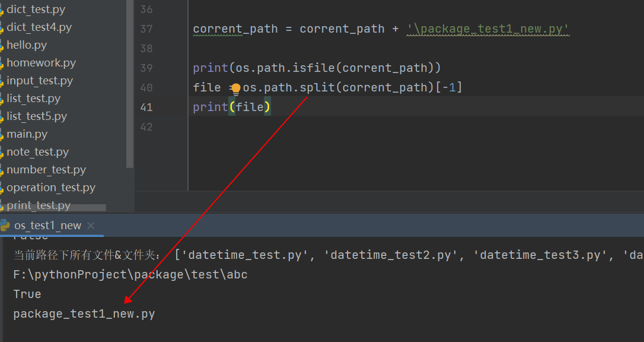
Task: Click the intention lightbulb icon on line 40
Action: (x=235, y=89)
